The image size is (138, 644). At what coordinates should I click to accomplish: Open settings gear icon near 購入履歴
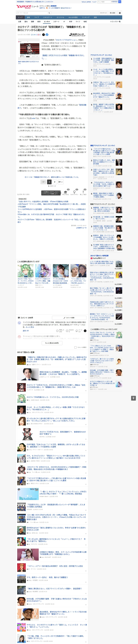point(120,13)
